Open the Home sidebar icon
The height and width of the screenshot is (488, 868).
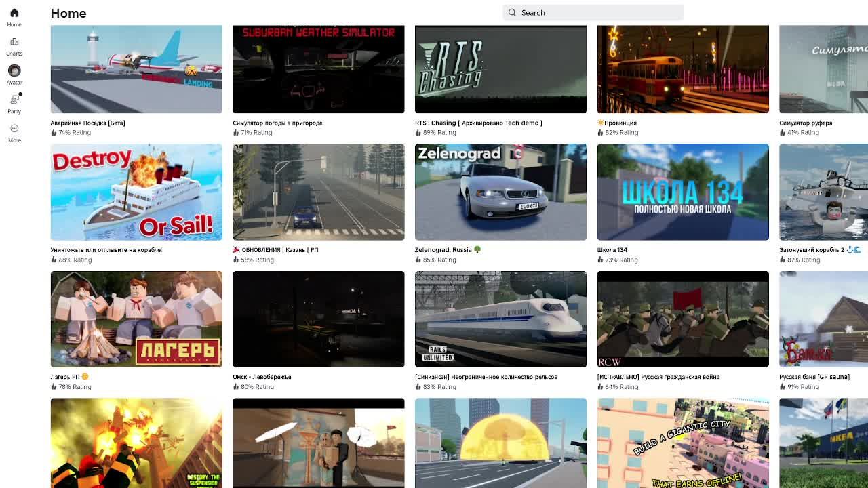[x=14, y=18]
